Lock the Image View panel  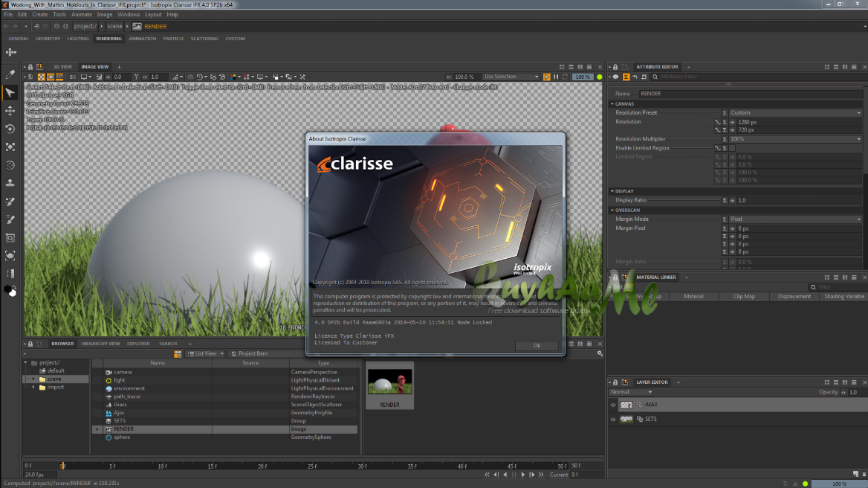tap(30, 67)
